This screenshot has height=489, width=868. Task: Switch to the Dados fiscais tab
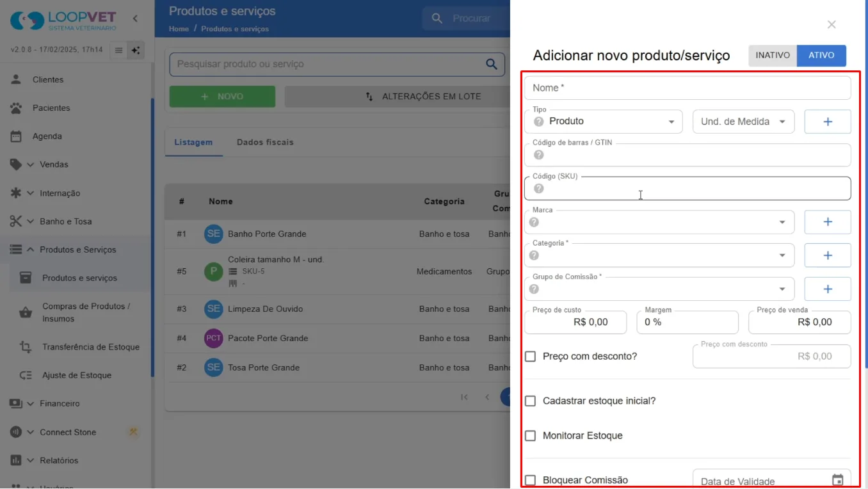(x=265, y=142)
